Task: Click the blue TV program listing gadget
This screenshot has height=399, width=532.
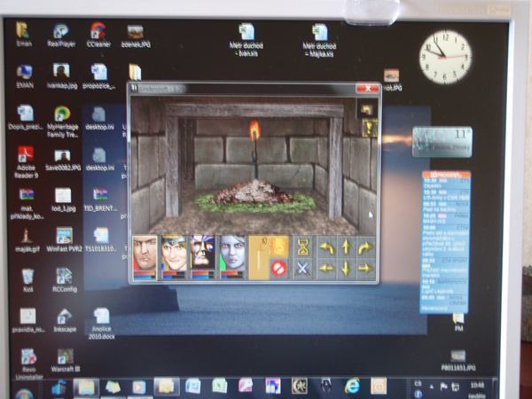Action: (x=445, y=242)
